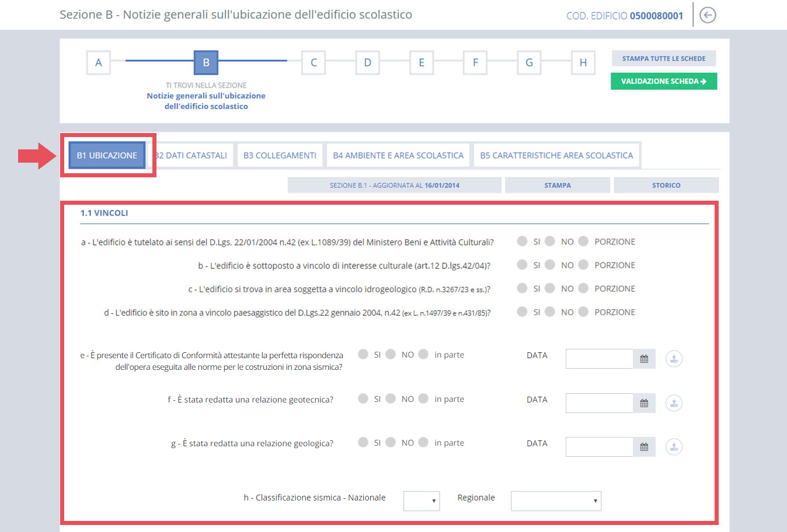Open the B3 Collegamenti tab
The height and width of the screenshot is (532, 787).
point(280,155)
